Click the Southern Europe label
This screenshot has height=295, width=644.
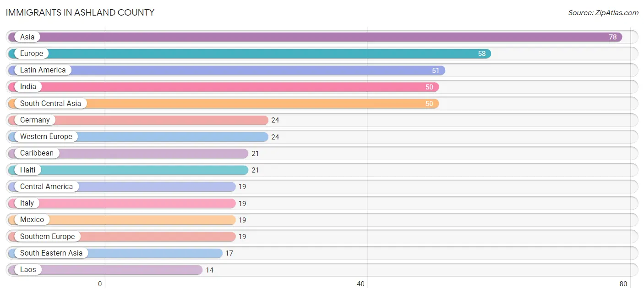pos(47,236)
